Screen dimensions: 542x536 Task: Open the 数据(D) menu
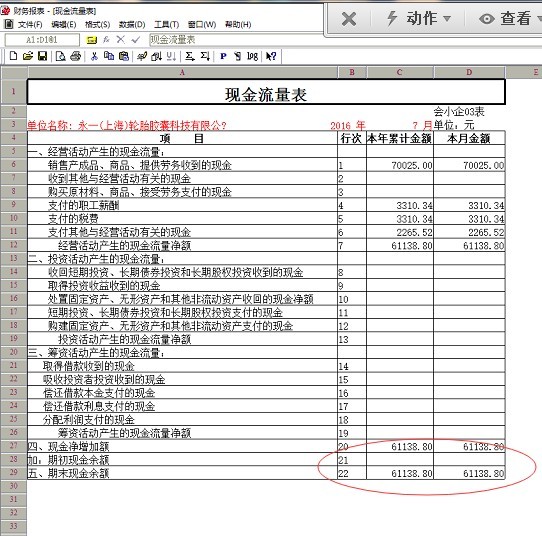pos(132,24)
